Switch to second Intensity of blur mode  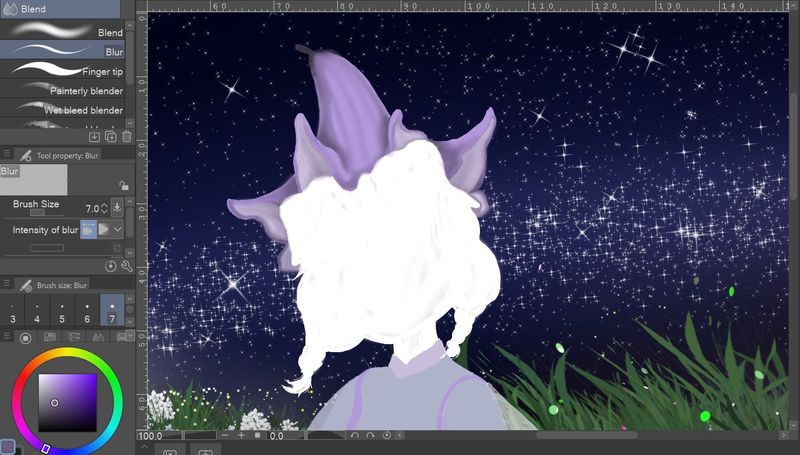(x=103, y=230)
